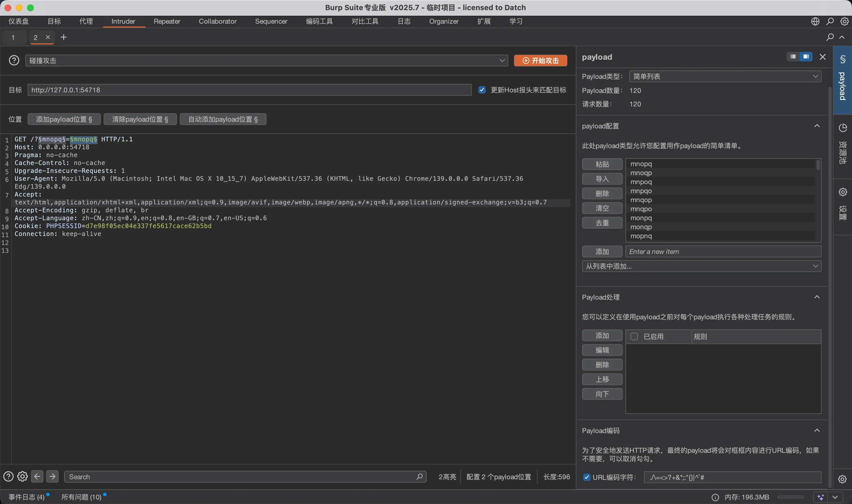Open the AI sparkle icon in status bar
852x504 pixels.
click(821, 497)
